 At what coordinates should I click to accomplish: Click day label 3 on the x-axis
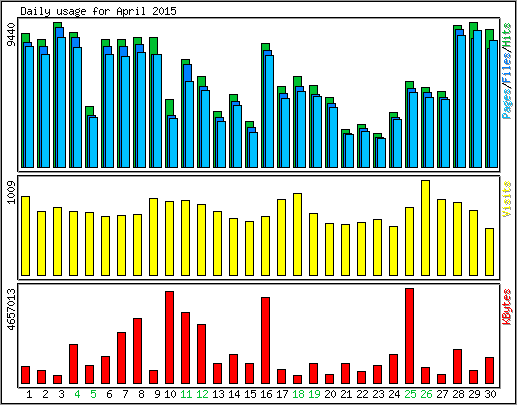pyautogui.click(x=61, y=394)
